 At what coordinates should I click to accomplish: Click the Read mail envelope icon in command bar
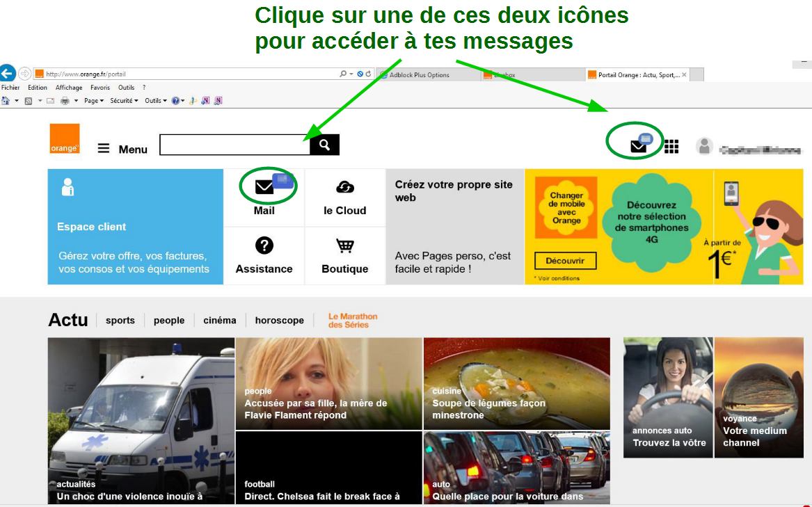(50, 101)
